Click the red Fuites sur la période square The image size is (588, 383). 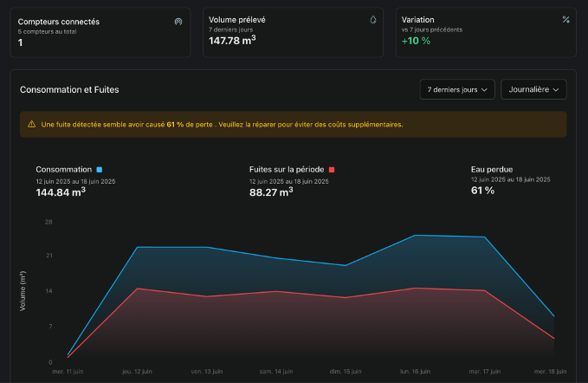332,170
